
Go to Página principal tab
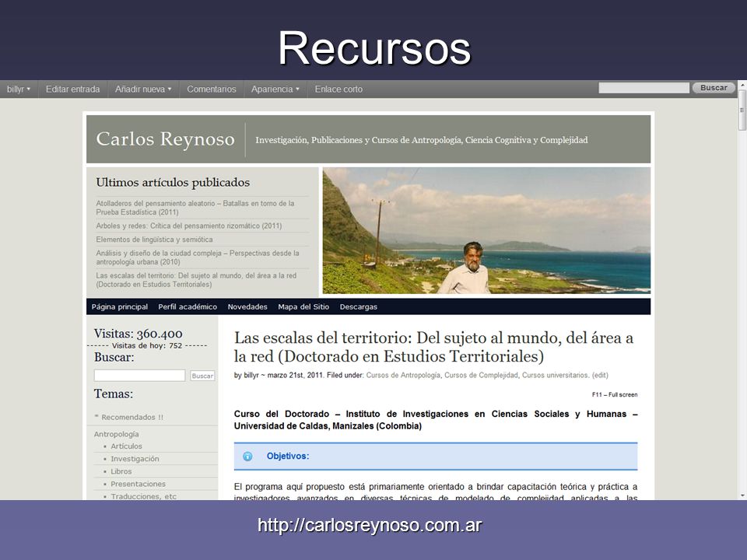[x=120, y=306]
